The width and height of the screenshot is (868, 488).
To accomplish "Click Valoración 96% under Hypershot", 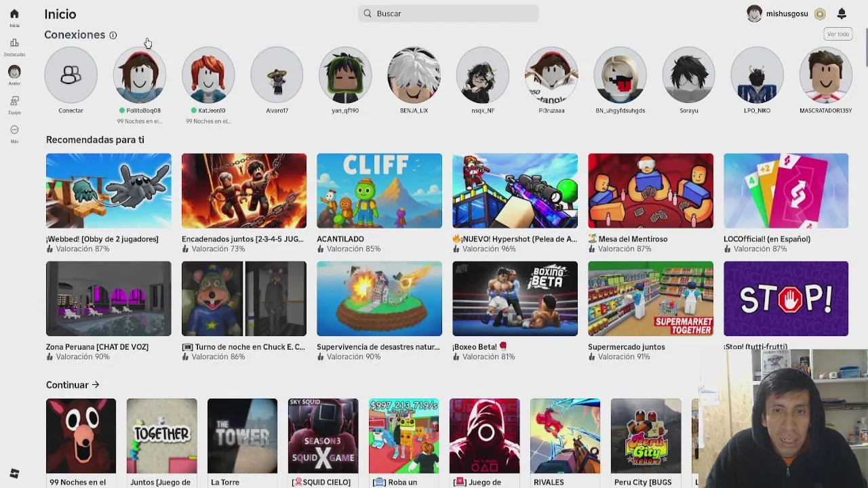I will pos(489,249).
